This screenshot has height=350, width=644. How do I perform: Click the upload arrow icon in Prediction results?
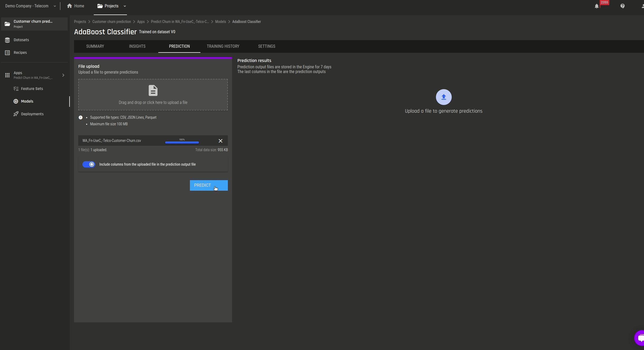click(444, 97)
